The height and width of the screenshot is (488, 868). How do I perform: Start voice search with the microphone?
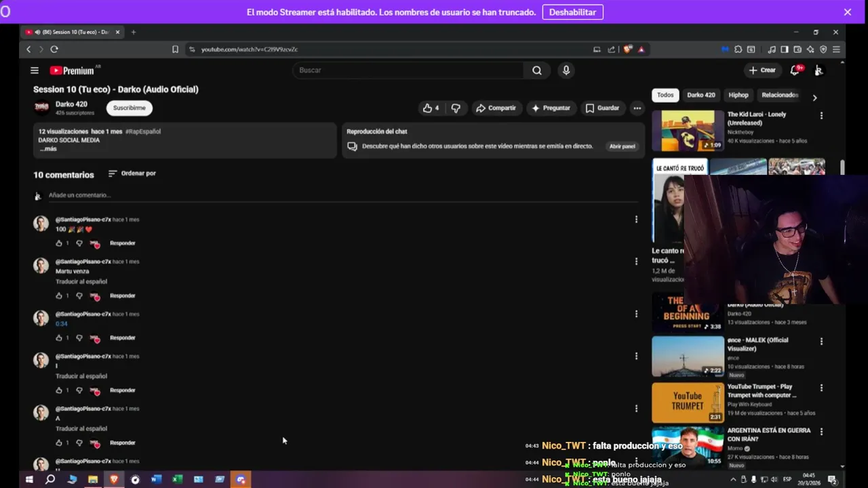(566, 70)
